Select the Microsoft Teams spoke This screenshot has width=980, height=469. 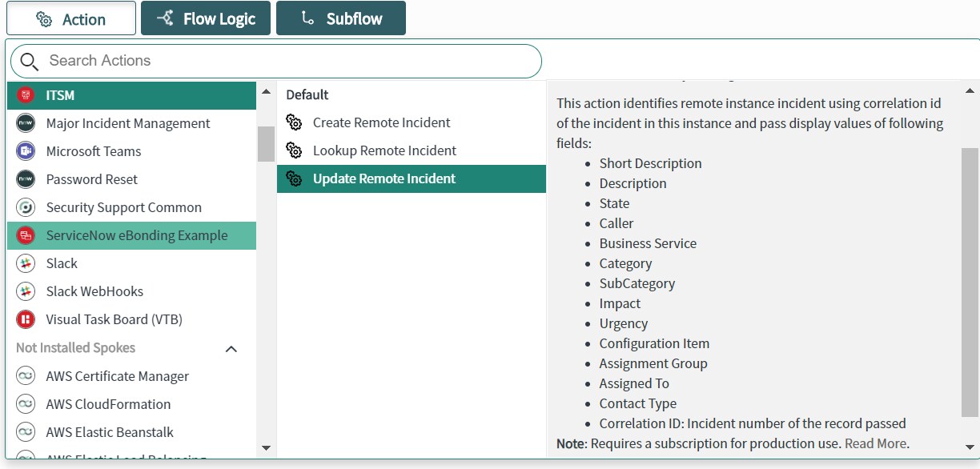click(x=131, y=151)
